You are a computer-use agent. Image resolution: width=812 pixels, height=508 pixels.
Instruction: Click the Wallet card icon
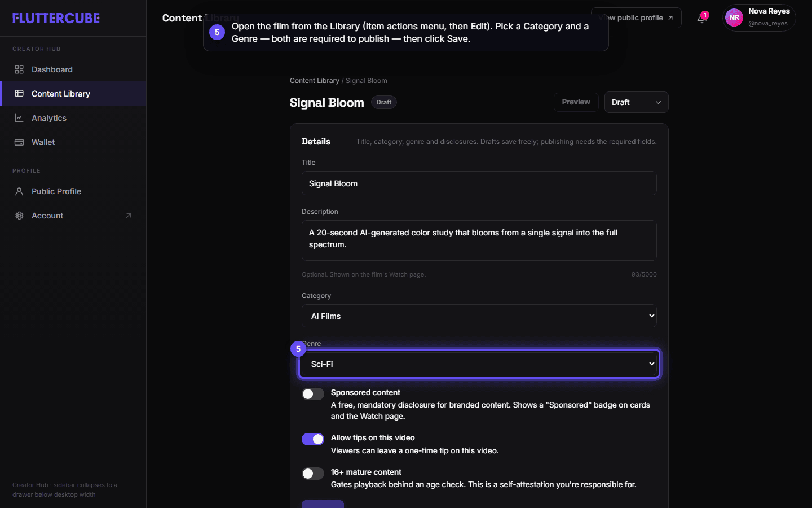pyautogui.click(x=19, y=142)
